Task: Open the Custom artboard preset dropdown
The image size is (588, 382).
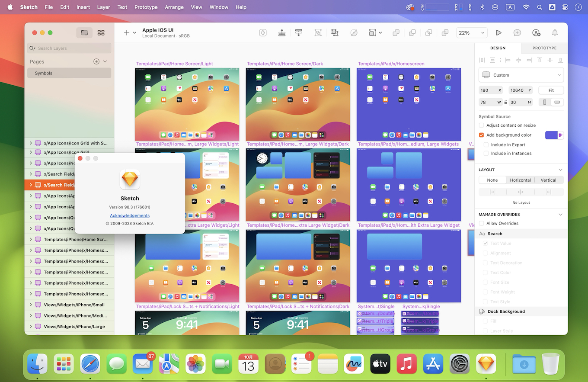Action: (x=521, y=75)
